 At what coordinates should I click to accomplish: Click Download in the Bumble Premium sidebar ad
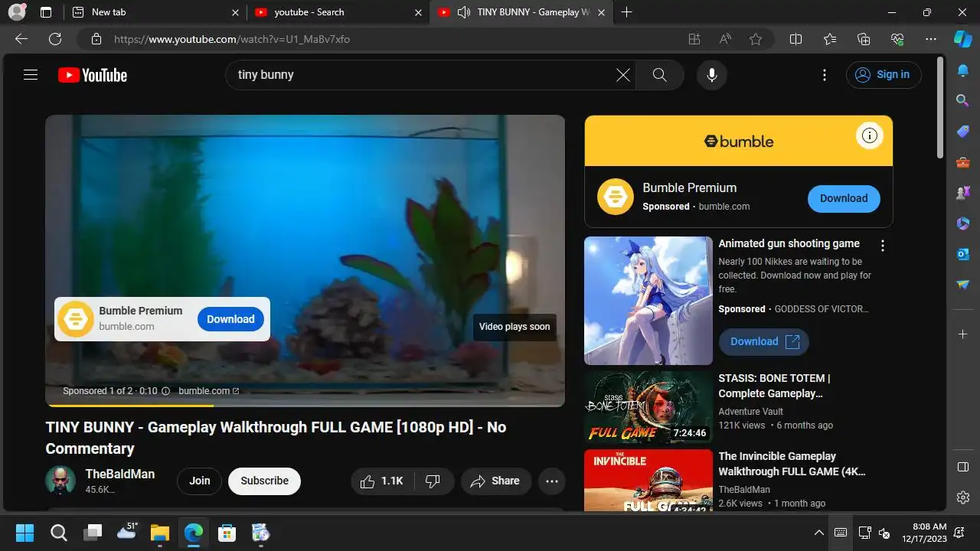click(844, 198)
